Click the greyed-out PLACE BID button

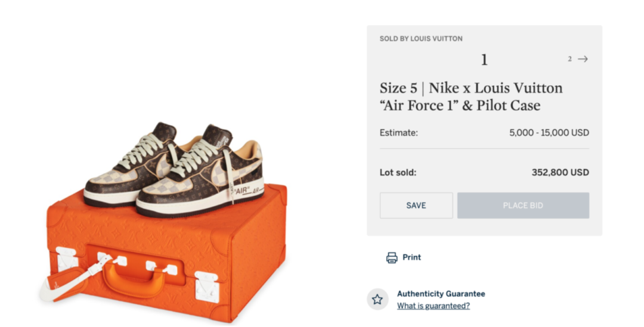[x=523, y=205]
